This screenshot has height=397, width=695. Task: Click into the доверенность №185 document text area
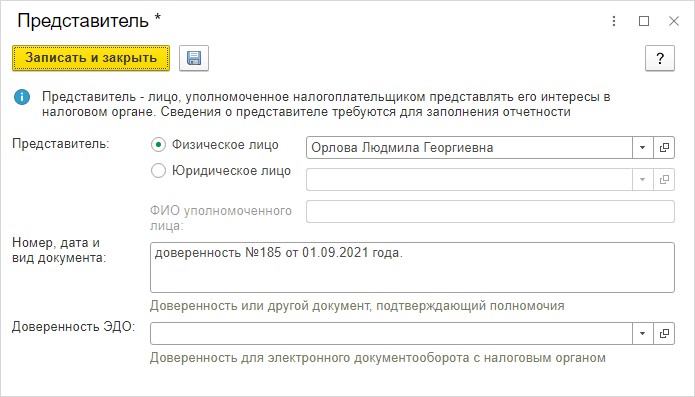(412, 267)
